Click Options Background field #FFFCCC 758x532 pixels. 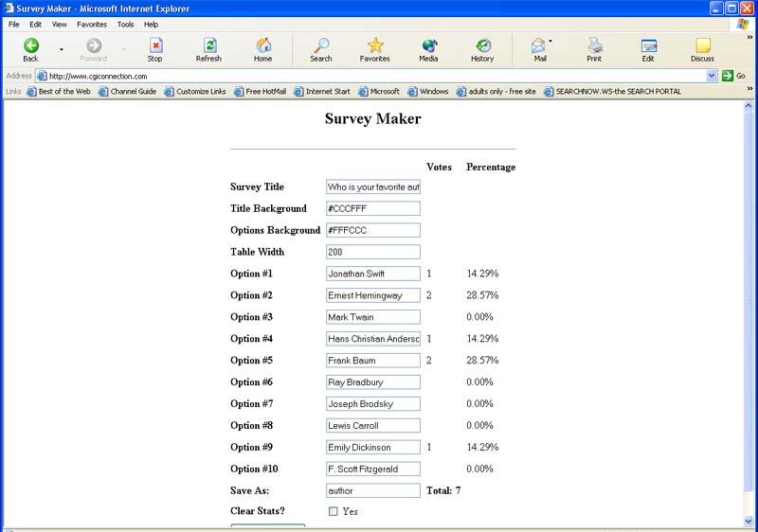[373, 230]
